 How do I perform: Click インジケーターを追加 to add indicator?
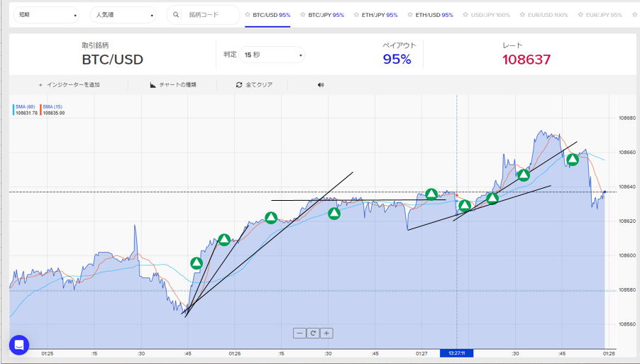click(69, 85)
